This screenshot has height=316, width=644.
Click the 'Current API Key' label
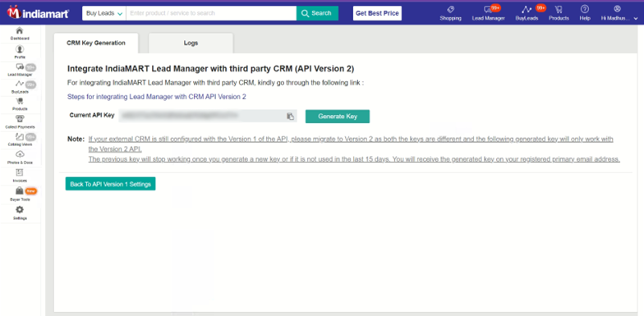pos(92,115)
